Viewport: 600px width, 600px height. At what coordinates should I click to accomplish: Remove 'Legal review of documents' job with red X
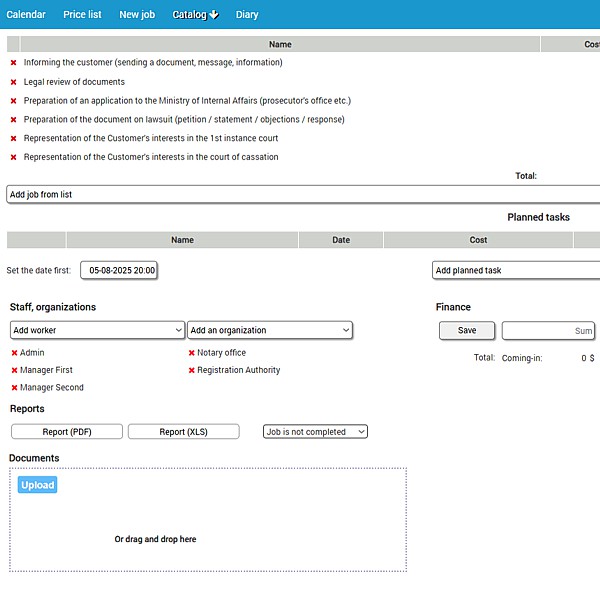coord(14,82)
